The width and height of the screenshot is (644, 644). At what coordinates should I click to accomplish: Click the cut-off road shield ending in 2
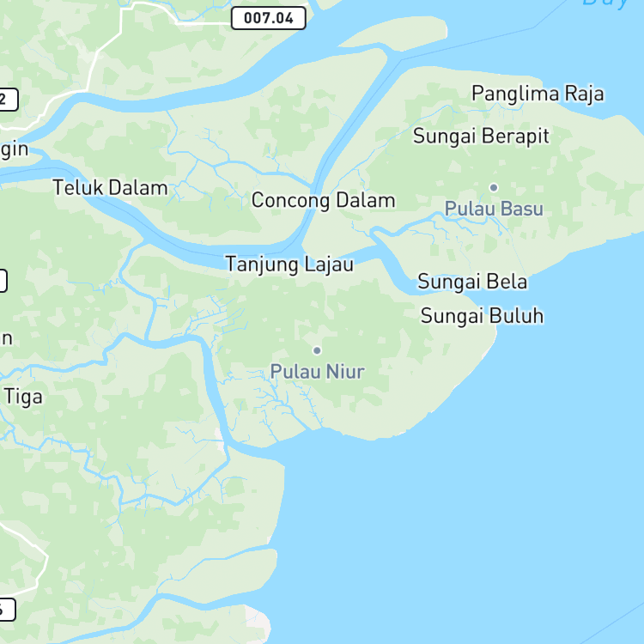[9, 100]
